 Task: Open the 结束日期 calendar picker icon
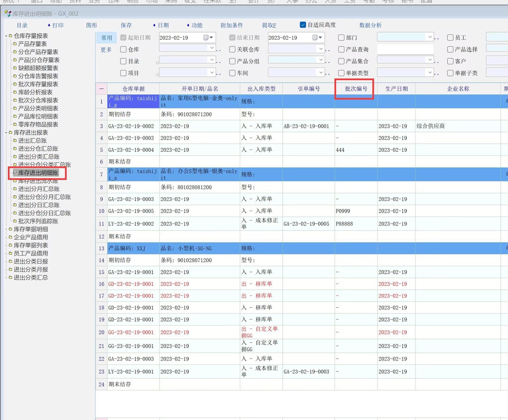[x=315, y=38]
